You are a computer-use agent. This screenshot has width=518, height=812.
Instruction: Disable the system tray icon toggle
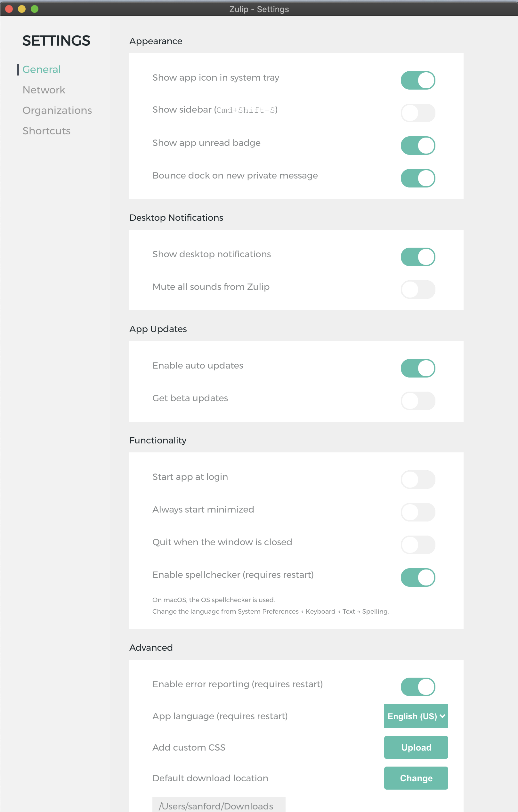pyautogui.click(x=418, y=80)
